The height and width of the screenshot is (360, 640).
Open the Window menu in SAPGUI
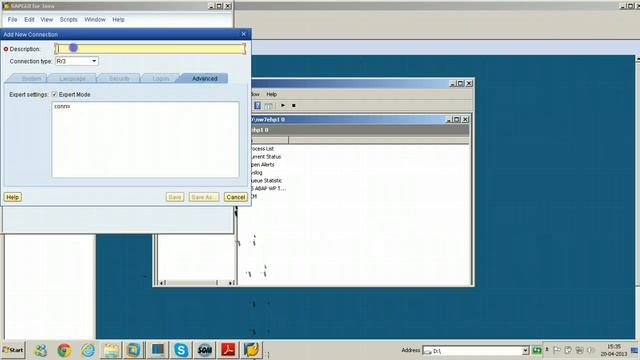point(95,20)
